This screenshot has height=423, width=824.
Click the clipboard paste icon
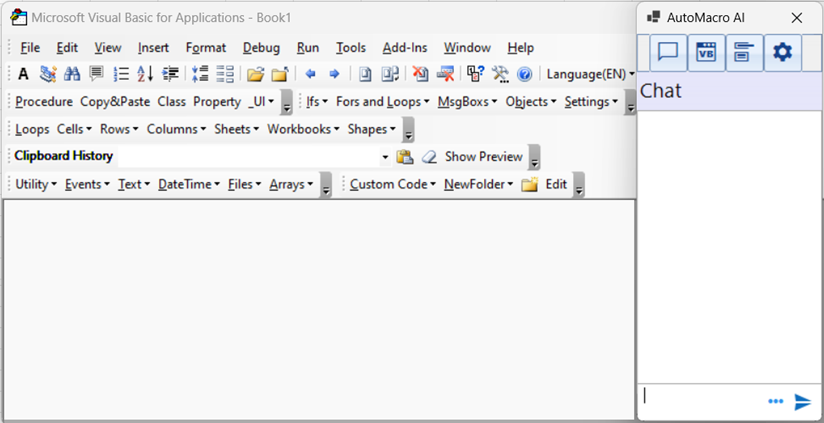coord(405,157)
